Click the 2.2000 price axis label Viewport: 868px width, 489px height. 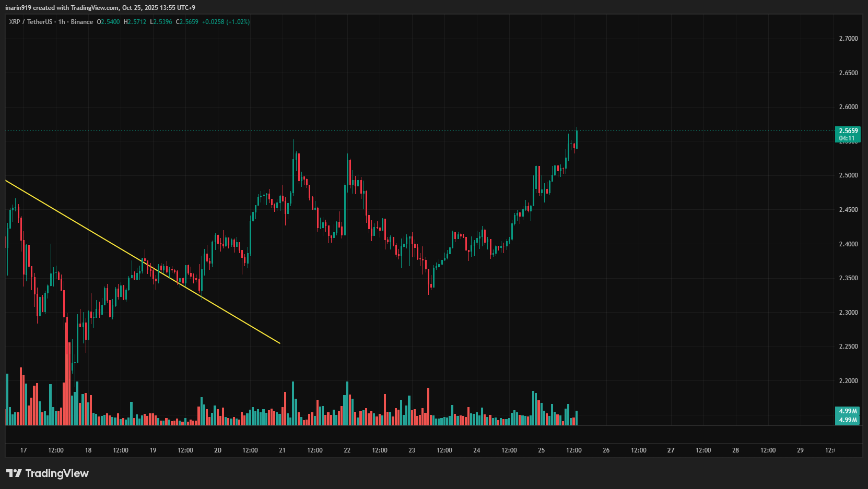[x=848, y=381]
